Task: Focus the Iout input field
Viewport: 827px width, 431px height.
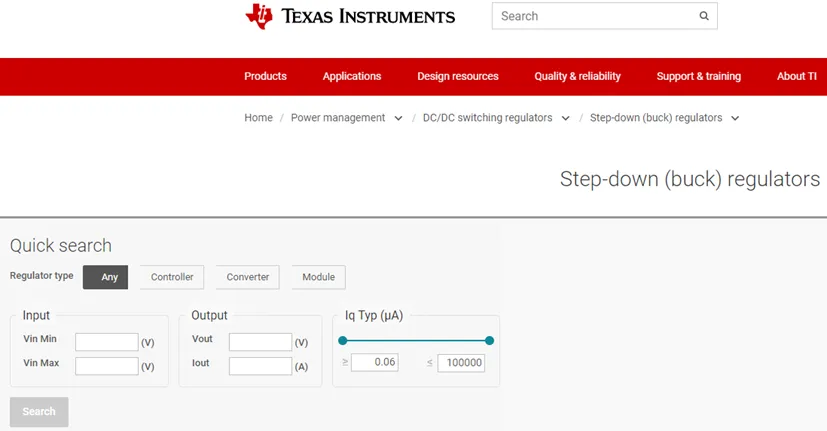Action: click(261, 366)
